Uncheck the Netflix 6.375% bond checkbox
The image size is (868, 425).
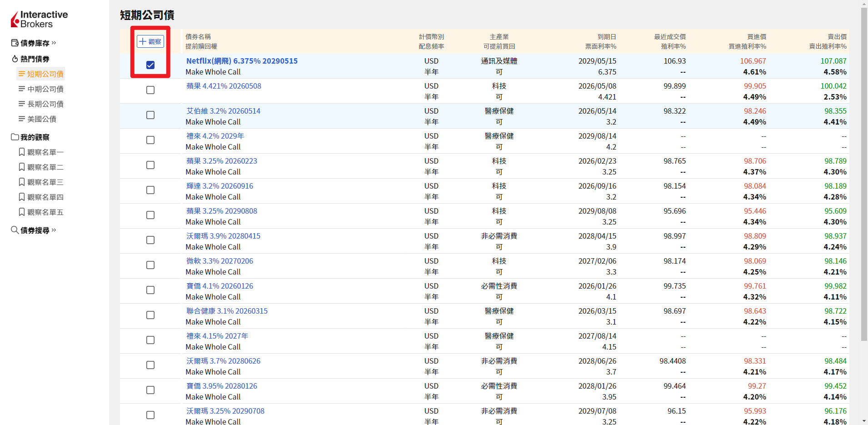(150, 65)
